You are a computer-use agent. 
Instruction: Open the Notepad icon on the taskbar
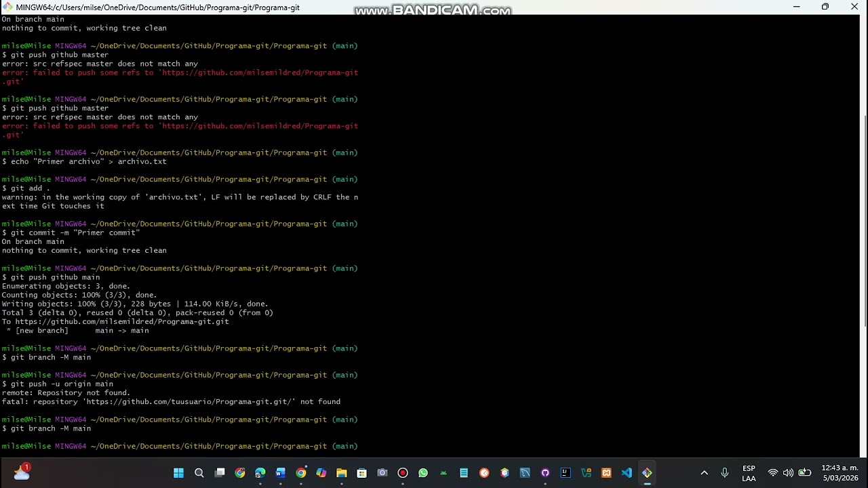(464, 473)
